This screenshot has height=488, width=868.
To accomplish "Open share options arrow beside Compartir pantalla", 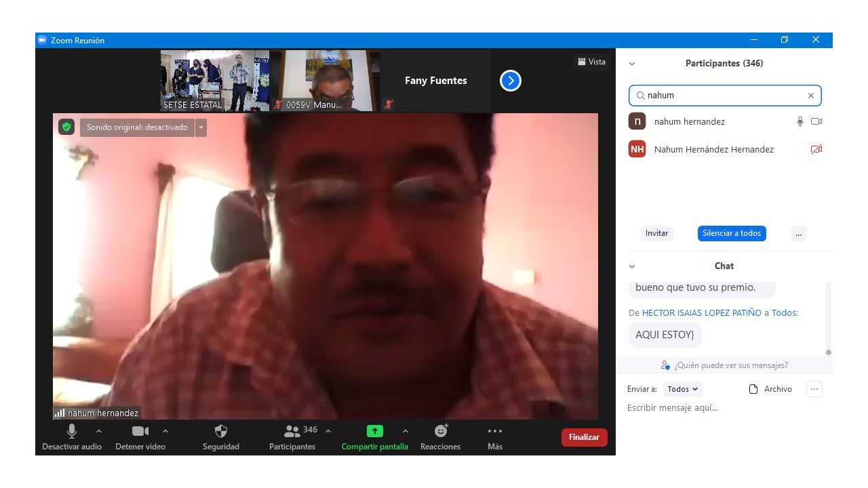I will coord(406,431).
